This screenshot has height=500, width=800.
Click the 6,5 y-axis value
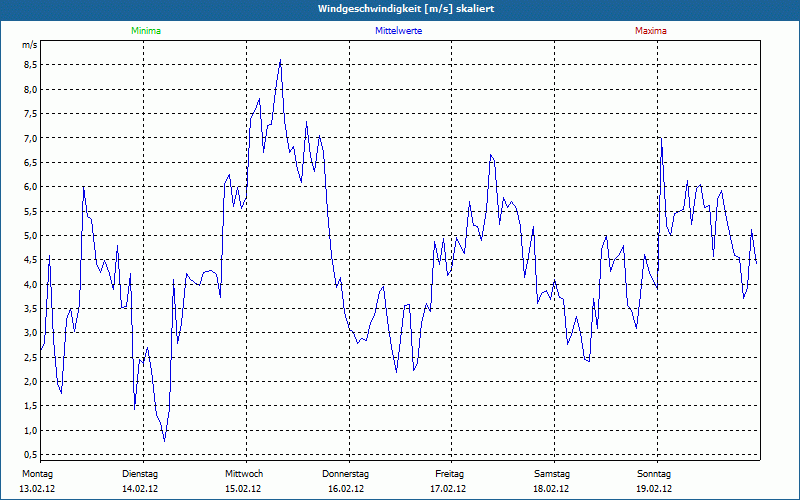click(x=30, y=162)
